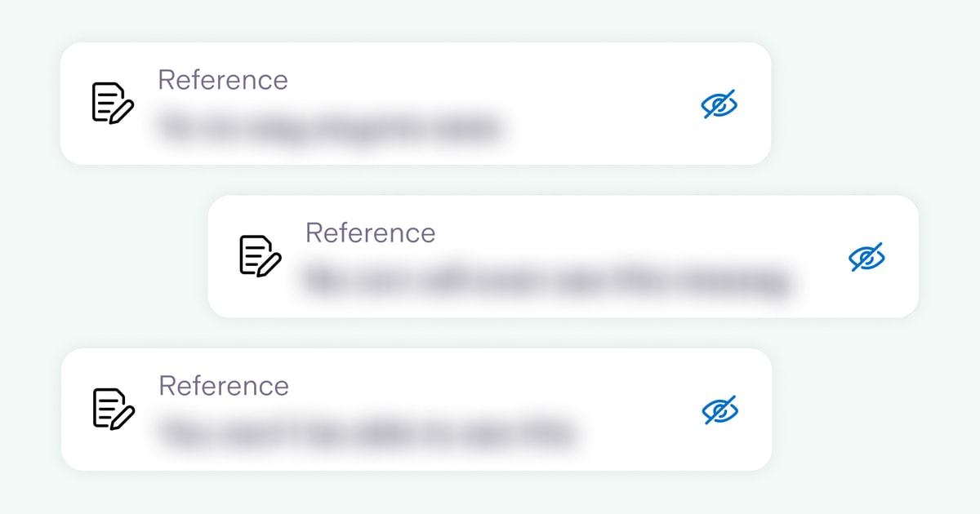Select the Reference label on the top card
The width and height of the screenshot is (980, 514).
(x=223, y=80)
